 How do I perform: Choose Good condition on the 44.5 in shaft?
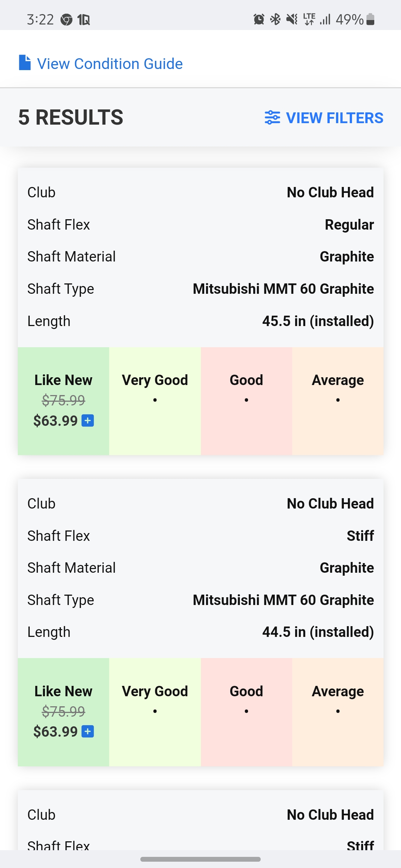[246, 711]
